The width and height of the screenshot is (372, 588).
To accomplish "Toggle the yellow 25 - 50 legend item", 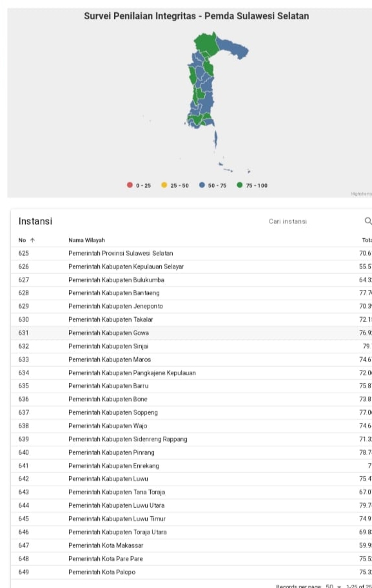I will tap(175, 185).
